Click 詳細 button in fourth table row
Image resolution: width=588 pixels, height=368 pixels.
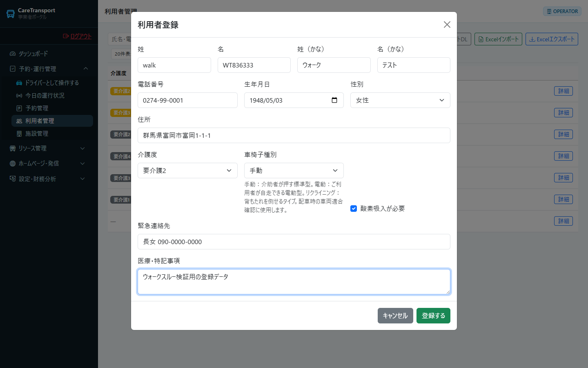coord(563,156)
